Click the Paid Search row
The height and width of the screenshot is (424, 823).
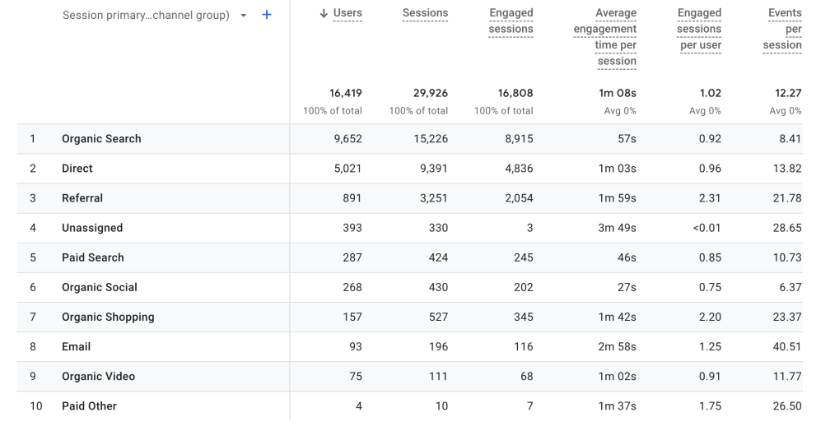click(x=92, y=258)
